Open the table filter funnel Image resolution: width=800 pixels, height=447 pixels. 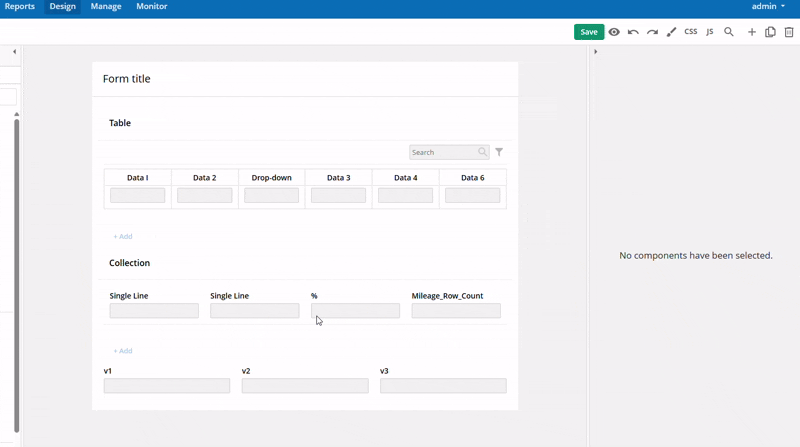tap(499, 152)
